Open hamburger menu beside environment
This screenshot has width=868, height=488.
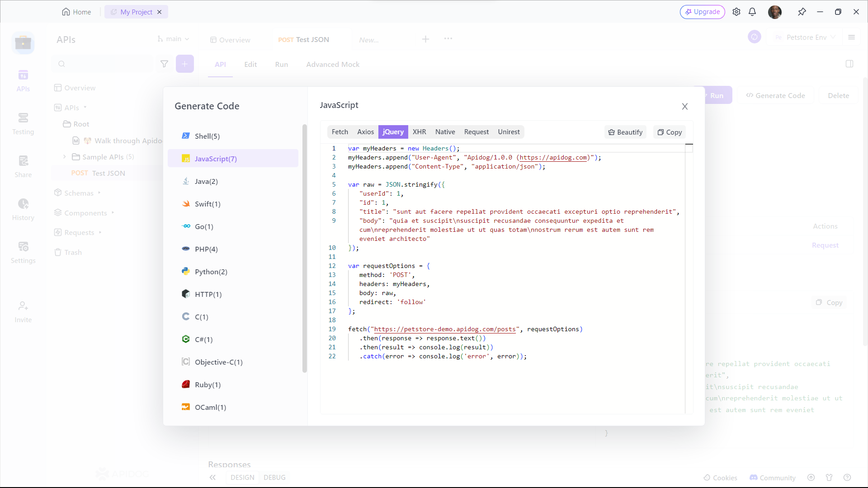(851, 38)
